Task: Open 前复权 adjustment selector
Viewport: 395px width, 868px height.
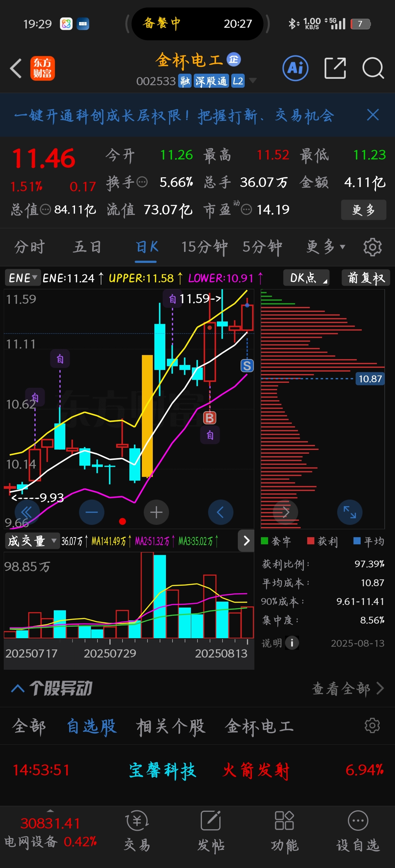Action: pyautogui.click(x=366, y=278)
